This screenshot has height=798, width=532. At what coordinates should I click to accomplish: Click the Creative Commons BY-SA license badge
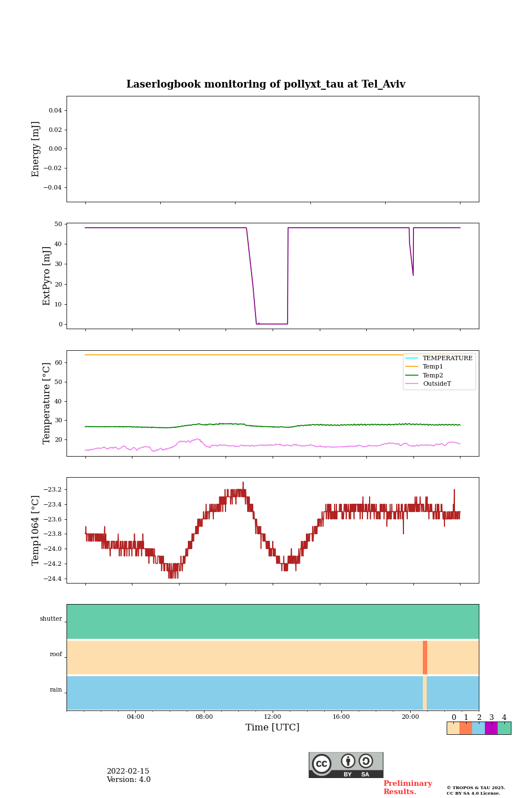coord(346,765)
